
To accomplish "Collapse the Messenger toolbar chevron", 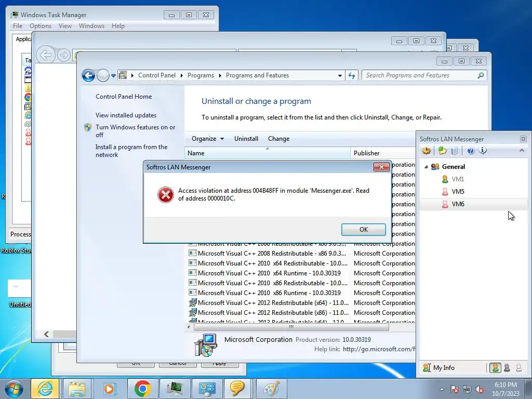I will pos(522,150).
